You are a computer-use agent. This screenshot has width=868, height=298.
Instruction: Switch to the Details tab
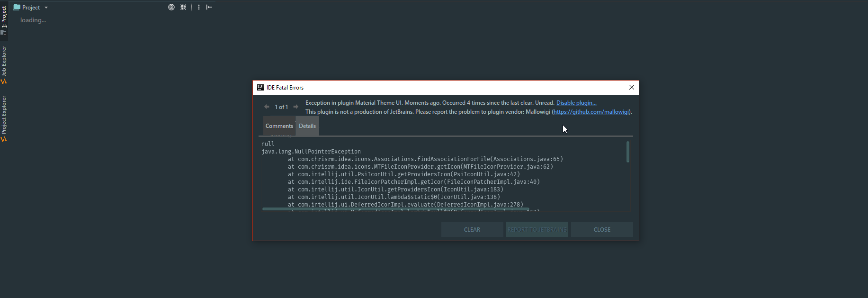(x=307, y=126)
